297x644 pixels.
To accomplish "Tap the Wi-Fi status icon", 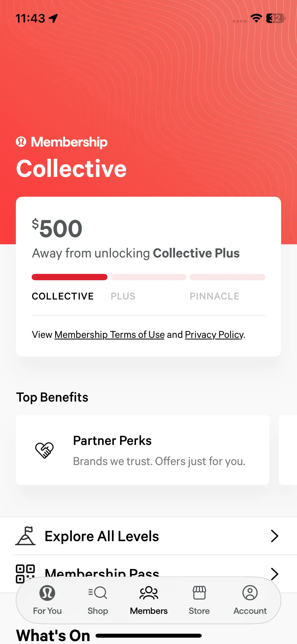I will pos(256,18).
